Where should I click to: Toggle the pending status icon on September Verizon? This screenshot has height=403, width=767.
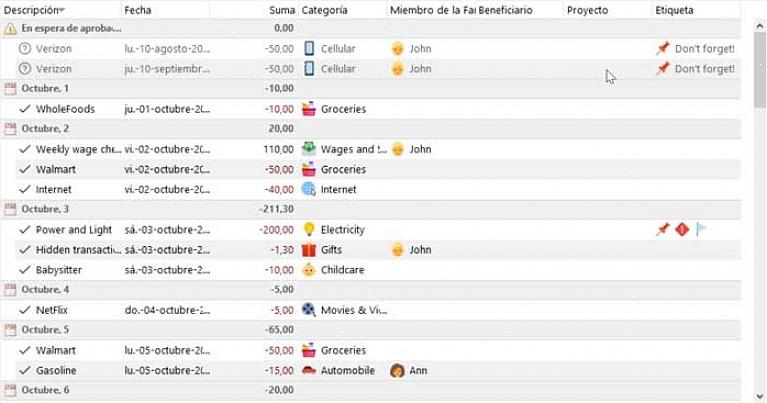click(24, 69)
